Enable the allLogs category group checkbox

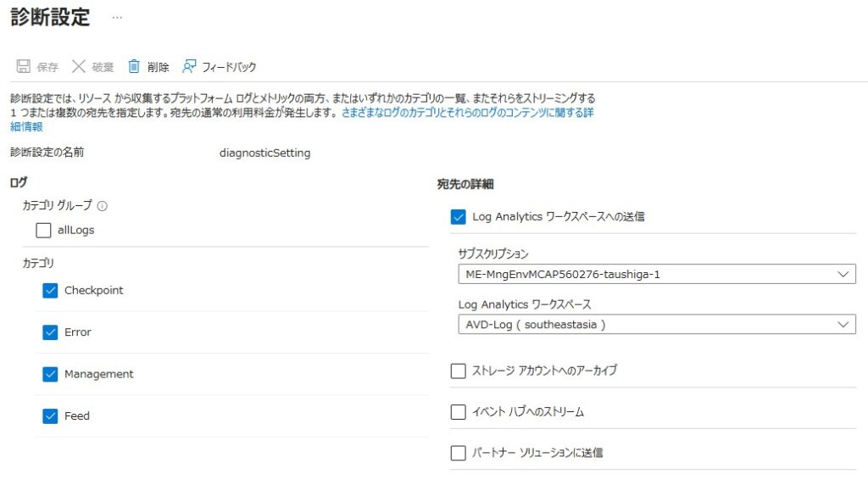point(44,230)
